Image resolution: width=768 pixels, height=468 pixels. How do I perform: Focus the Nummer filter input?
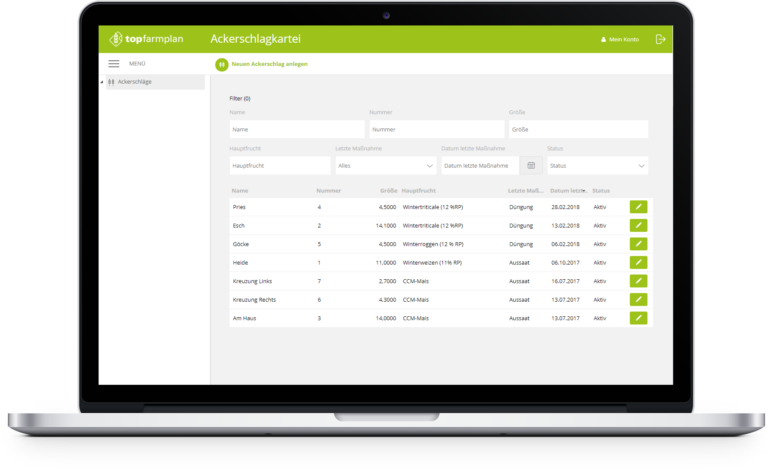(436, 129)
